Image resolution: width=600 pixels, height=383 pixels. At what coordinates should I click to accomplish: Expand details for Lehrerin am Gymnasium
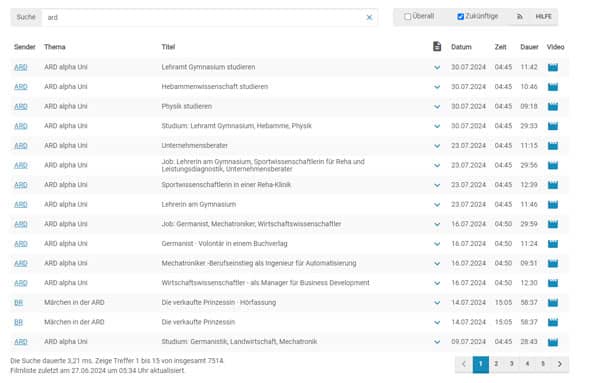[x=437, y=205]
